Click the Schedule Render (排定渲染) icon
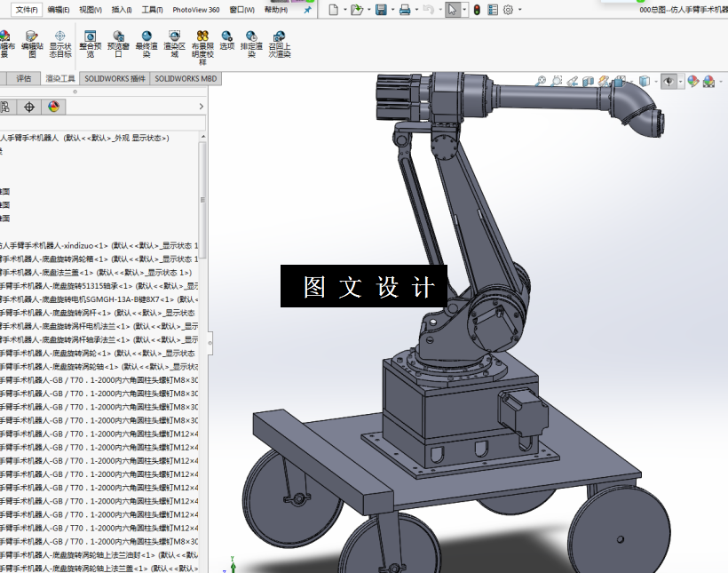728x573 pixels. [251, 44]
